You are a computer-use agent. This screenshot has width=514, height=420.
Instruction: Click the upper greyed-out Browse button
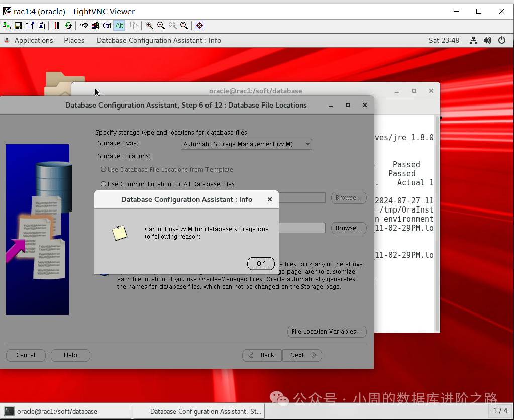tap(349, 198)
